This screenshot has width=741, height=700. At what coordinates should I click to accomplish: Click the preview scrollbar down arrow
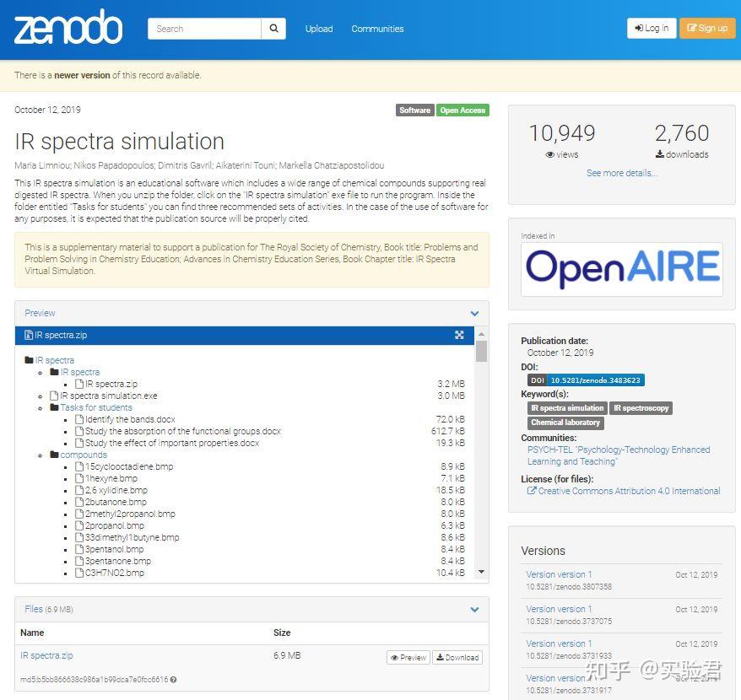pos(481,572)
